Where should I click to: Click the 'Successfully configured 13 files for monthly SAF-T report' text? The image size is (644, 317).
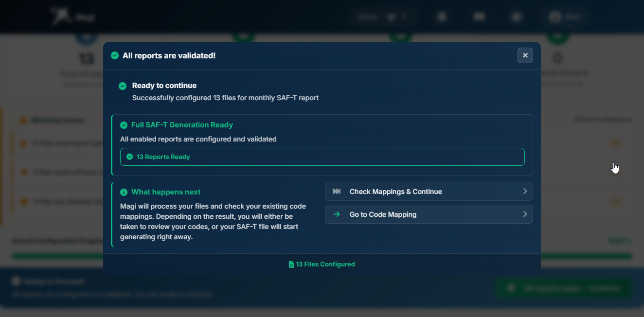[x=226, y=98]
